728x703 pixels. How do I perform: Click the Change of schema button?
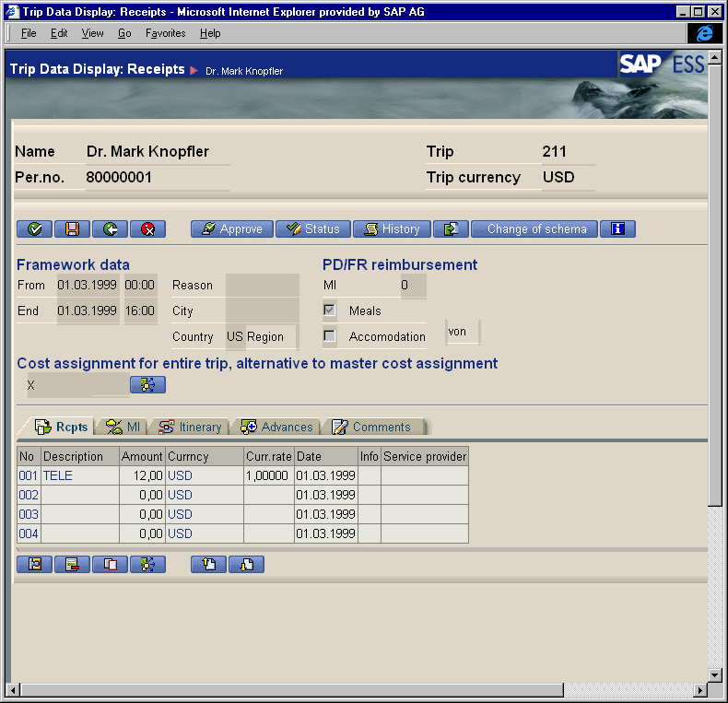point(534,229)
